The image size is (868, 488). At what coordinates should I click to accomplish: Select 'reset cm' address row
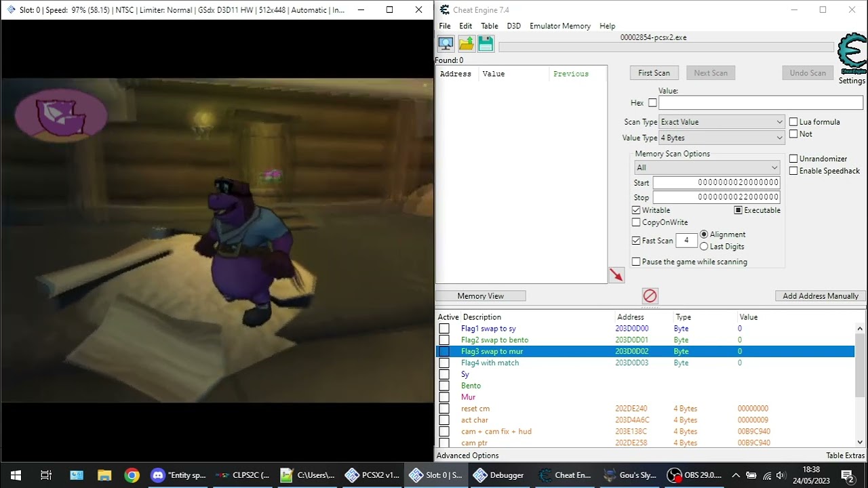click(645, 409)
